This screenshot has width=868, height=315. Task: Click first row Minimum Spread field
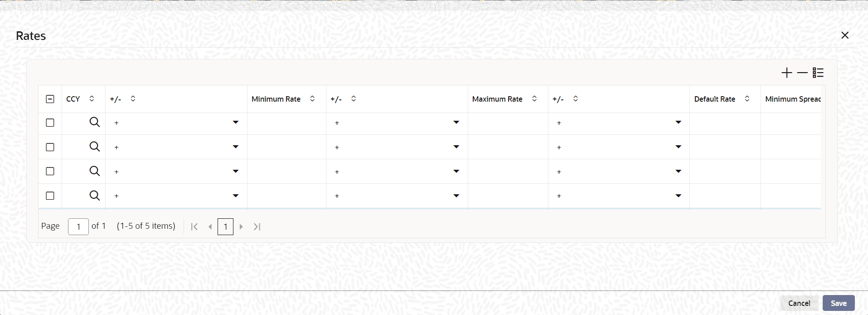click(791, 123)
